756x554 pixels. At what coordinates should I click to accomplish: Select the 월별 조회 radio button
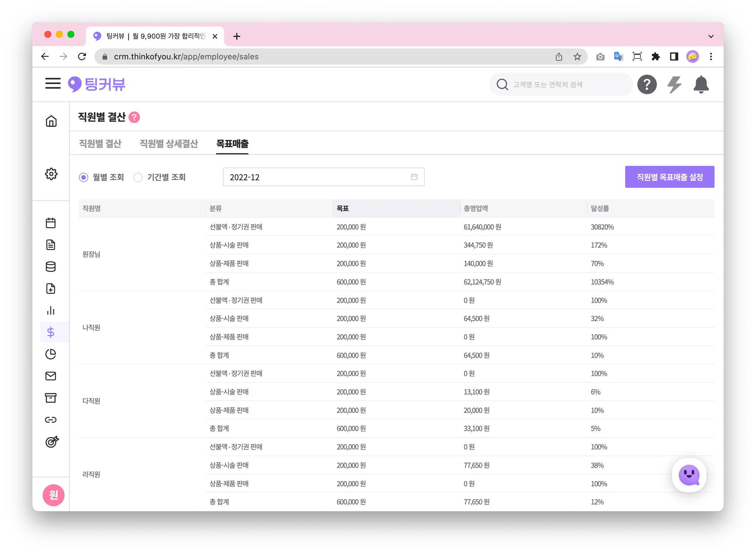click(x=84, y=177)
